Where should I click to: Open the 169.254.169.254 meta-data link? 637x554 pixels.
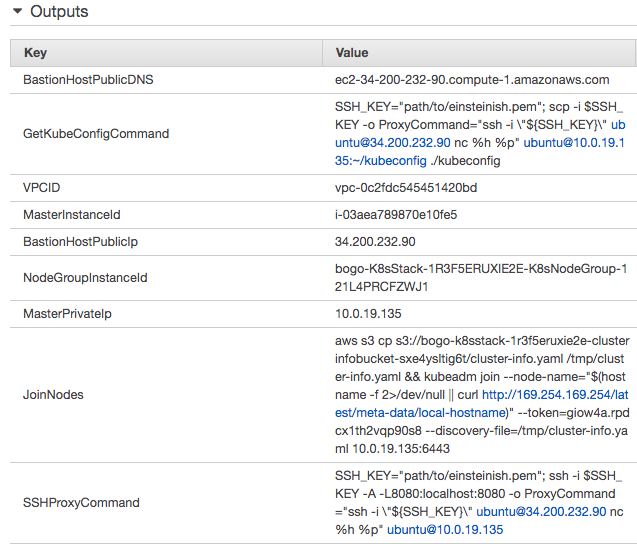click(481, 404)
